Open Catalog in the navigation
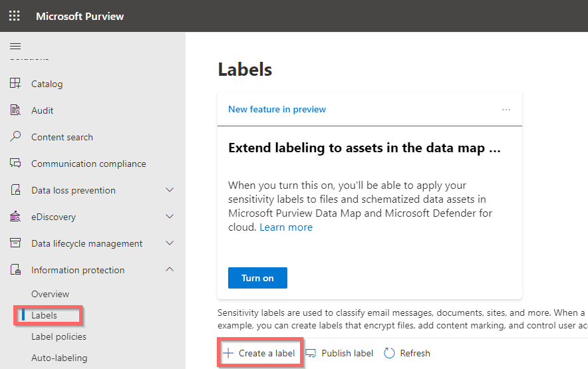 tap(47, 84)
